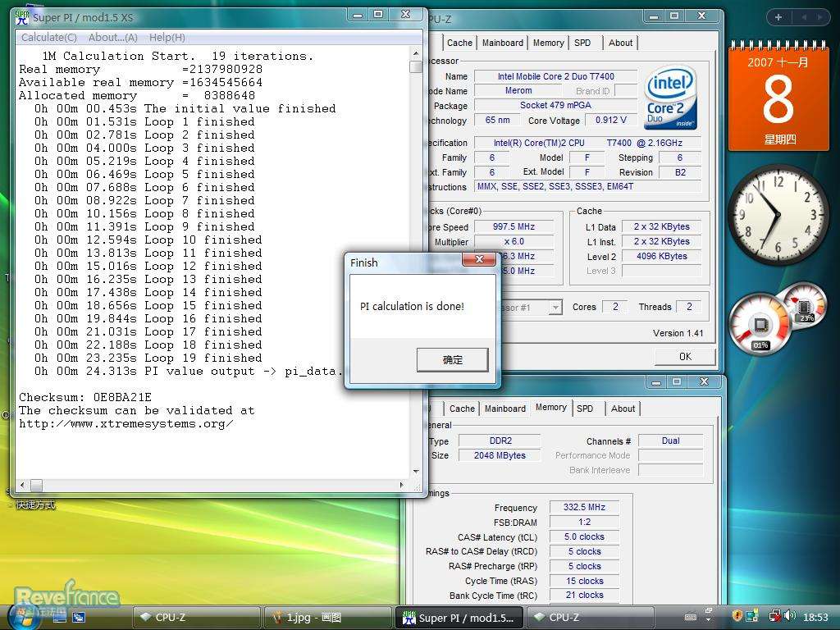
Task: Click the CPU meter gadget
Action: coord(761,323)
